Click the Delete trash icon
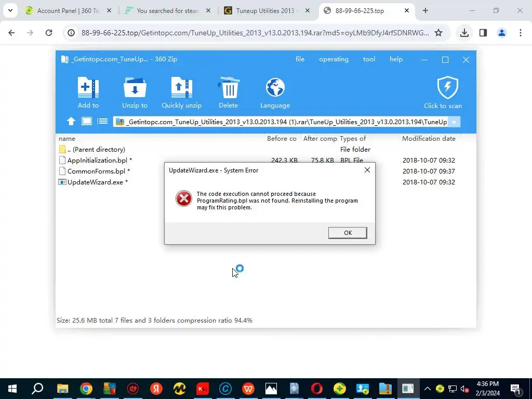Screen dimensions: 532x399 click(229, 87)
